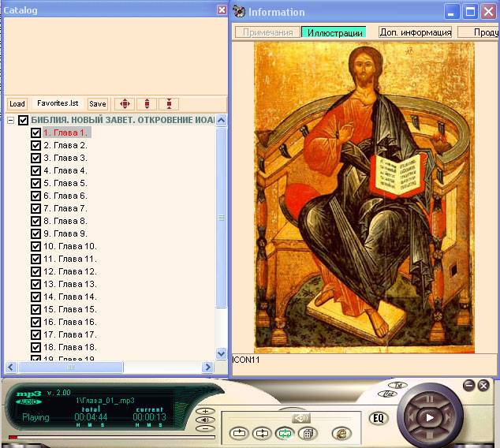Select the entry 4. Глава 4.
This screenshot has width=500, height=448.
[65, 170]
